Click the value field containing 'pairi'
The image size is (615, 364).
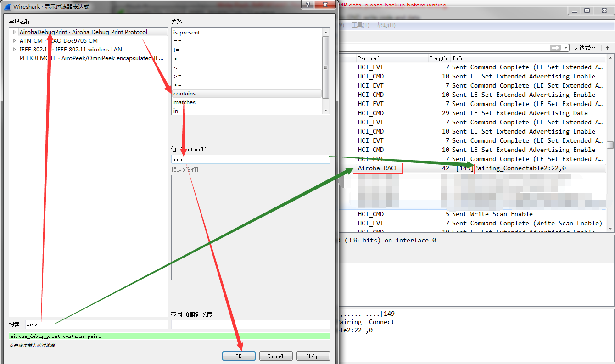point(251,159)
